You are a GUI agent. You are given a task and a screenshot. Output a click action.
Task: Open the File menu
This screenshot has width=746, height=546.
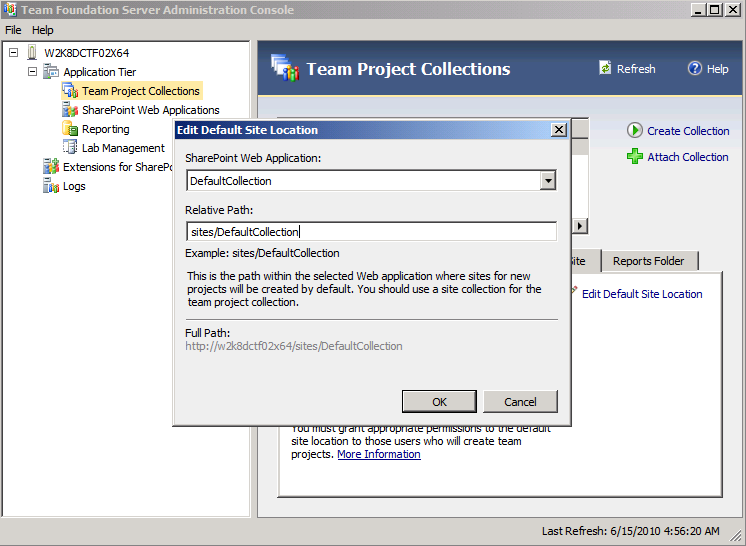click(x=13, y=30)
